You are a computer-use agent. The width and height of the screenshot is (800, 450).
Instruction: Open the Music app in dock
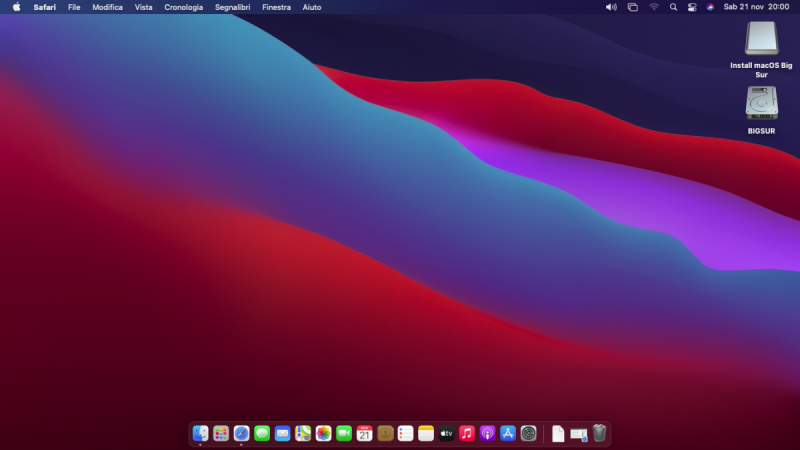coord(467,433)
